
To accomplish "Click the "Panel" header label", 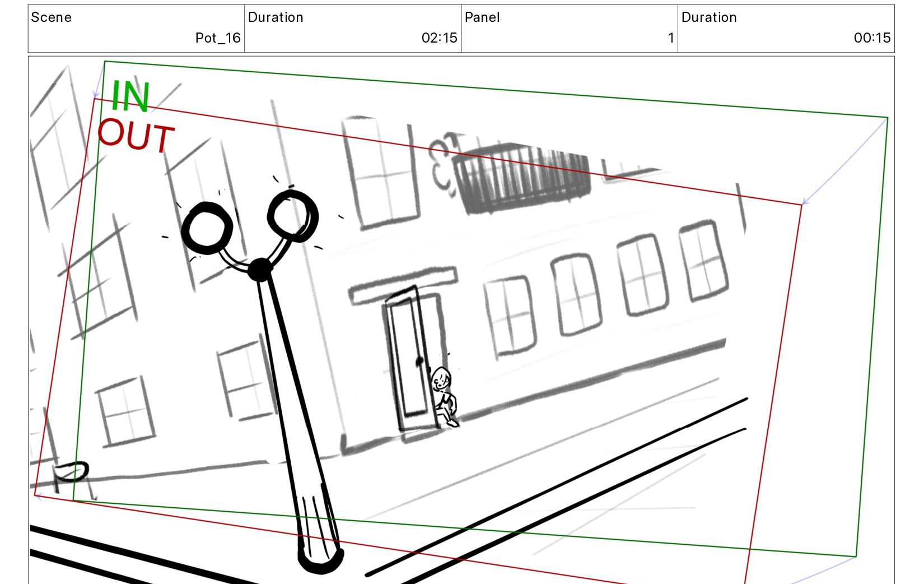I will (x=482, y=17).
